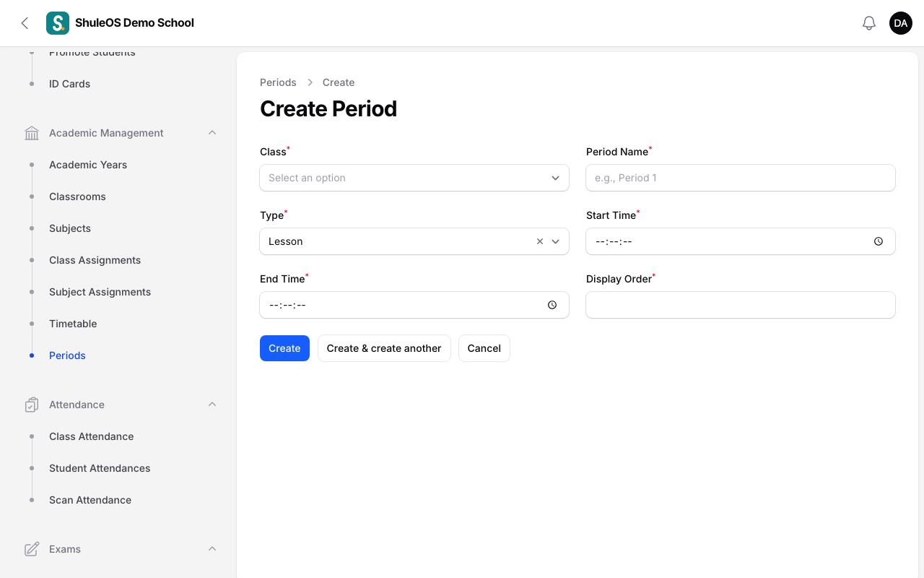This screenshot has width=924, height=578.
Task: Open the End Time clock picker icon
Action: tap(552, 305)
